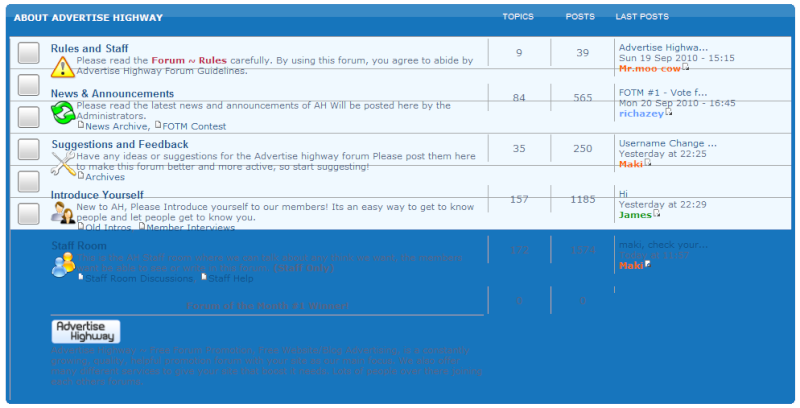Go to the Member Interviews subforum
The height and width of the screenshot is (408, 800).
pyautogui.click(x=191, y=228)
